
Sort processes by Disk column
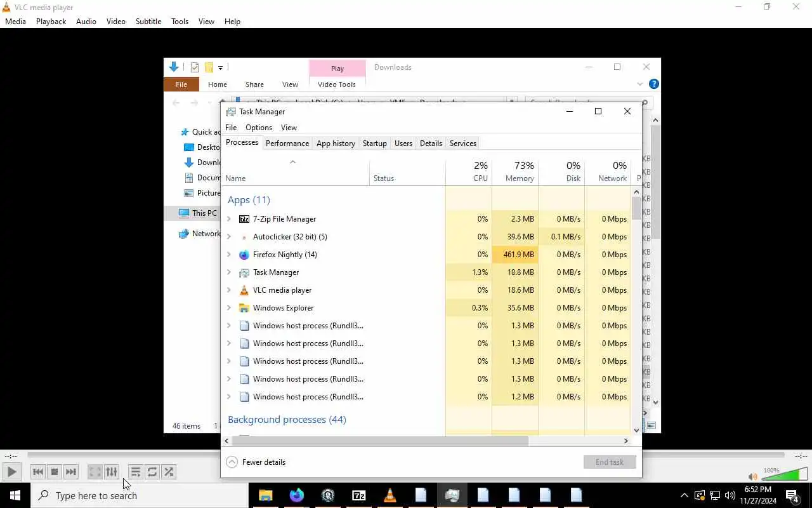(x=561, y=171)
